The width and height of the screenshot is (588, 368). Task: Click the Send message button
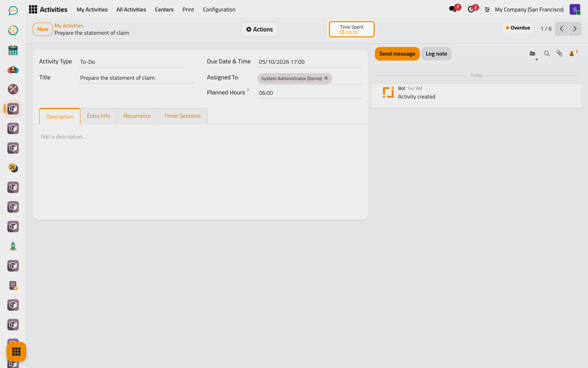click(397, 54)
